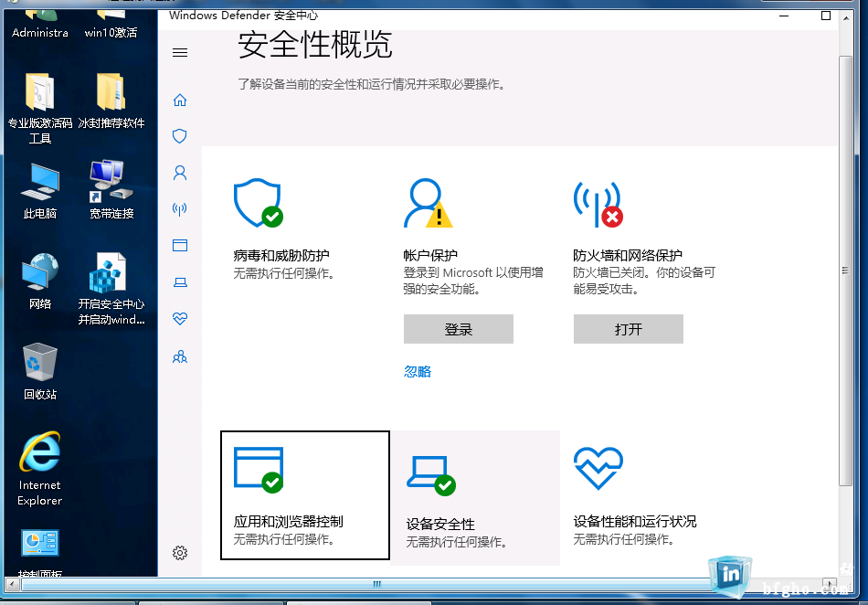Open family options sidebar icon
Image resolution: width=868 pixels, height=605 pixels.
pyautogui.click(x=180, y=357)
